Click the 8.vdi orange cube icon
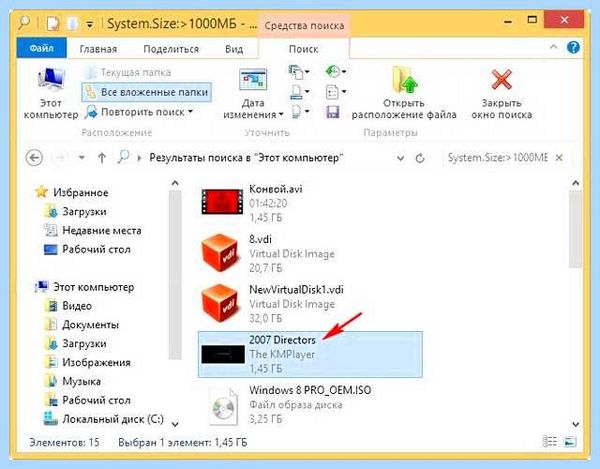The width and height of the screenshot is (600, 469). (221, 252)
